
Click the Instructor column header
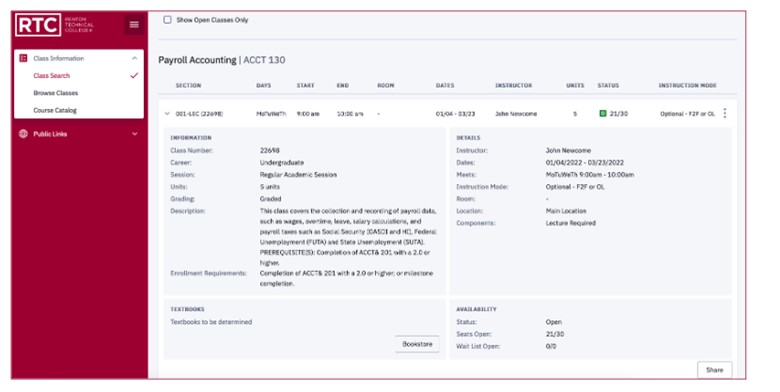point(513,86)
